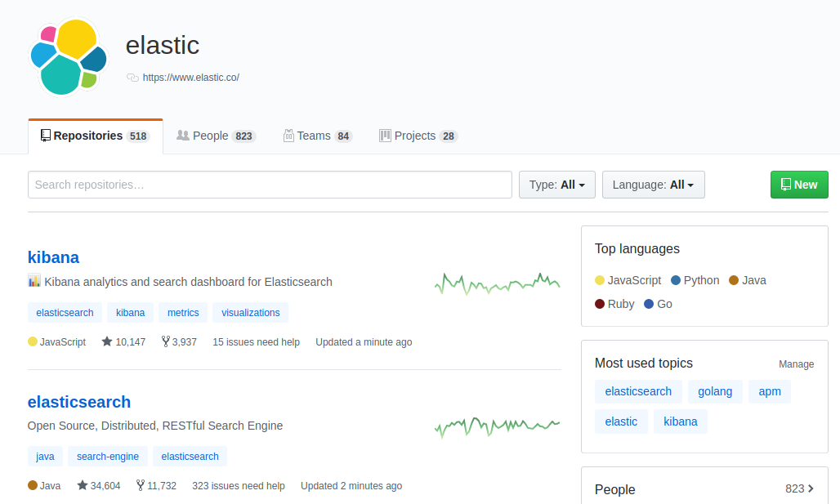Open the elasticsearch repository link
Viewport: 840px width, 504px height.
(x=79, y=402)
